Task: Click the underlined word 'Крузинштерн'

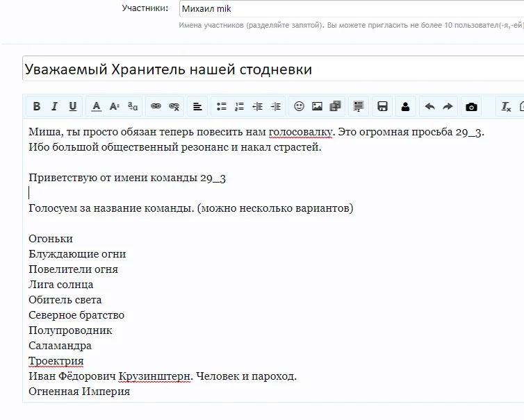Action: click(x=154, y=376)
